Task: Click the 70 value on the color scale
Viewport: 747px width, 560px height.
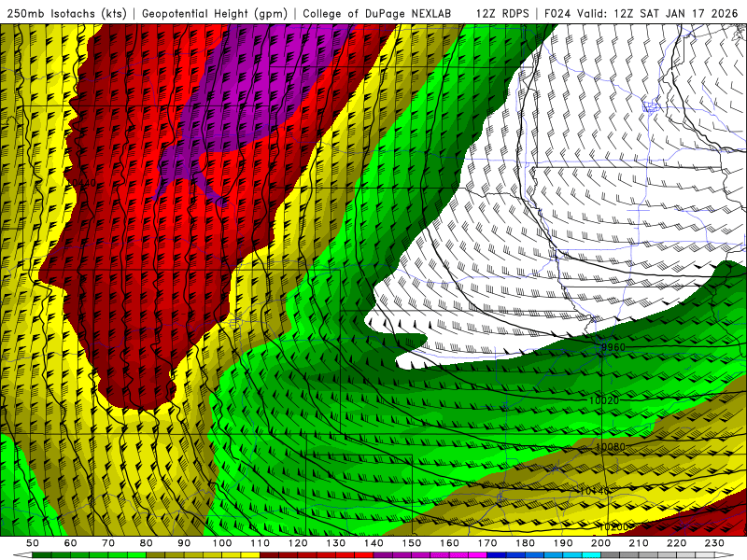Action: point(108,543)
